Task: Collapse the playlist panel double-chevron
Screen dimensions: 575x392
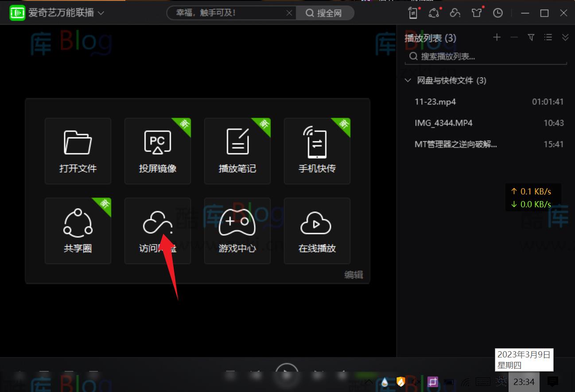Action: [565, 38]
